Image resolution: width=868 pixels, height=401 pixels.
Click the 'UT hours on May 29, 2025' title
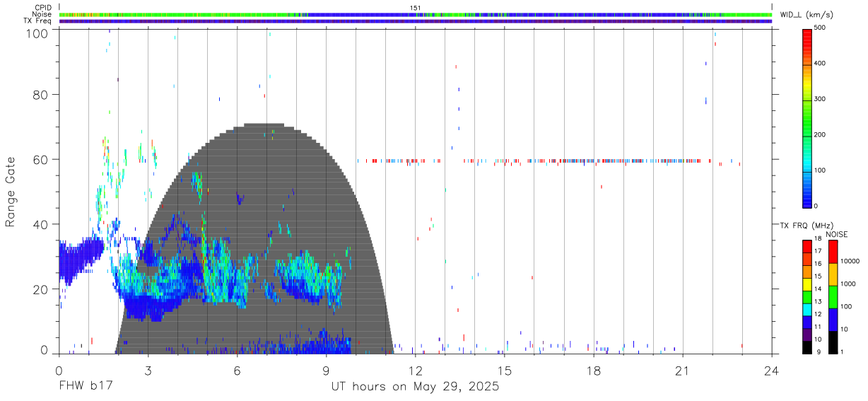pyautogui.click(x=415, y=387)
